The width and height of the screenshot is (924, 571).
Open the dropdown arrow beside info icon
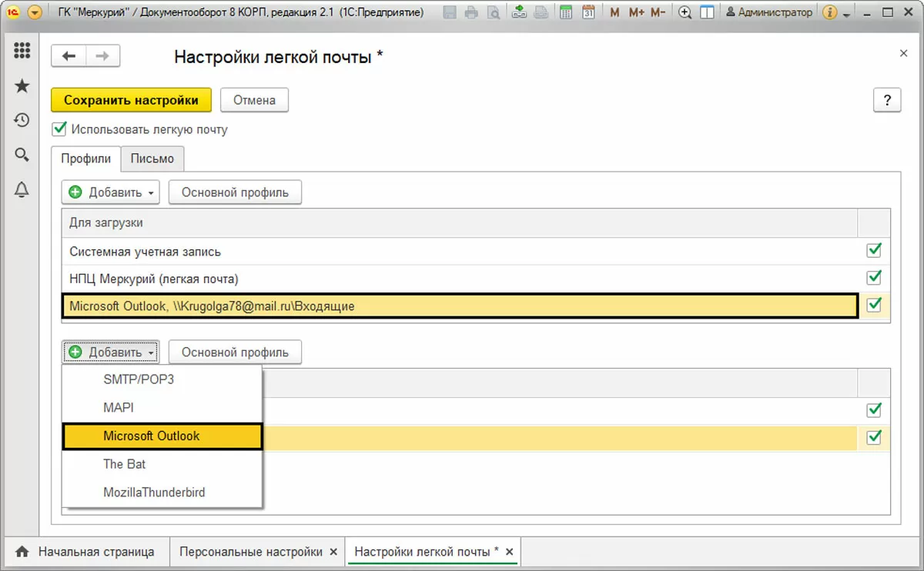[847, 14]
